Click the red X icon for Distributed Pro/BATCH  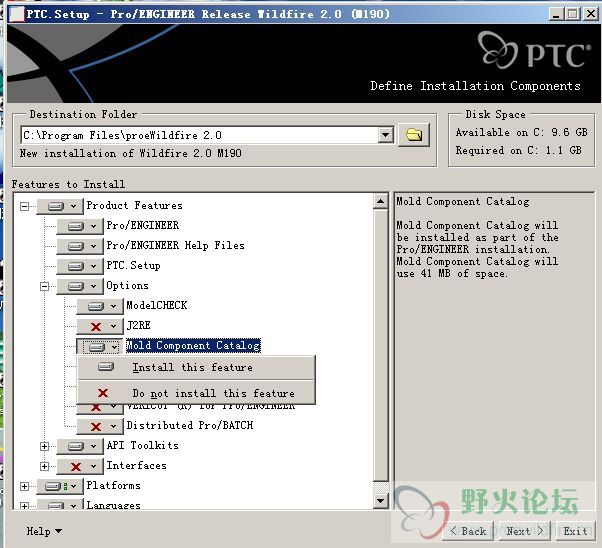click(96, 427)
